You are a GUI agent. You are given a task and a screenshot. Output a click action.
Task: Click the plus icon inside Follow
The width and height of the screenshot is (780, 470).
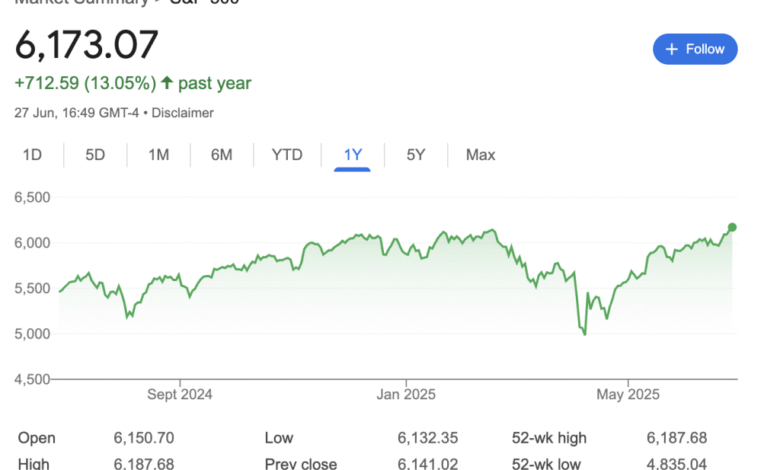[x=672, y=49]
